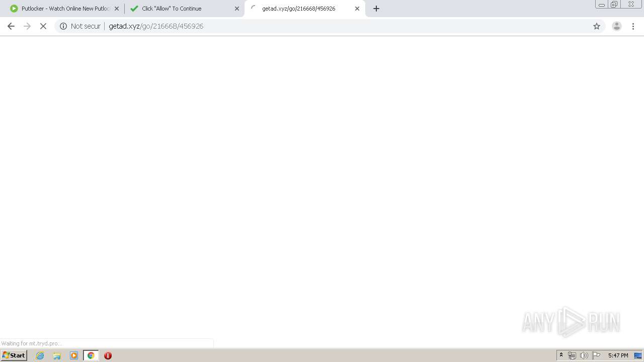This screenshot has width=644, height=362.
Task: Close the Putlocker tab
Action: tap(117, 9)
